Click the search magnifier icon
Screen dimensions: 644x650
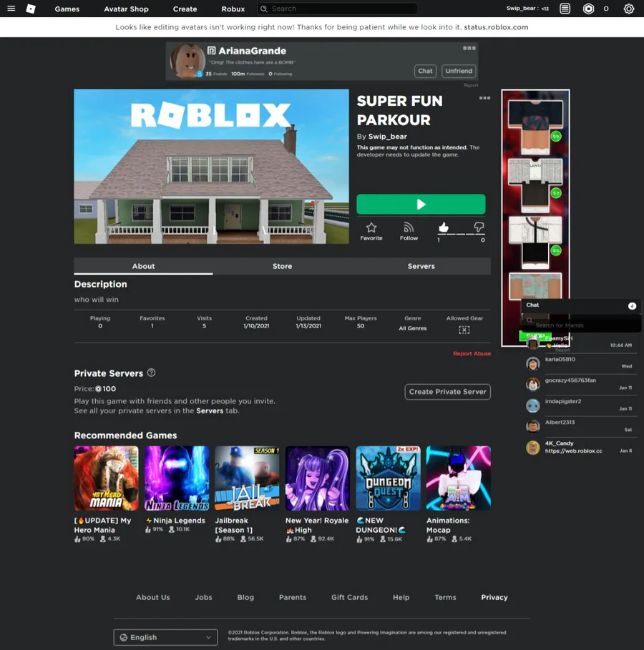[x=264, y=9]
